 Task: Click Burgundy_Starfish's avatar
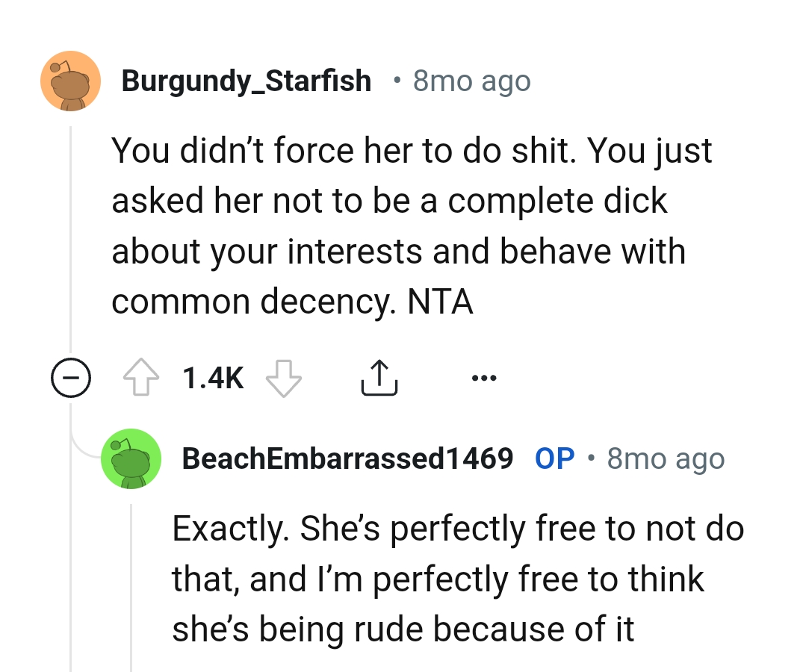point(70,81)
